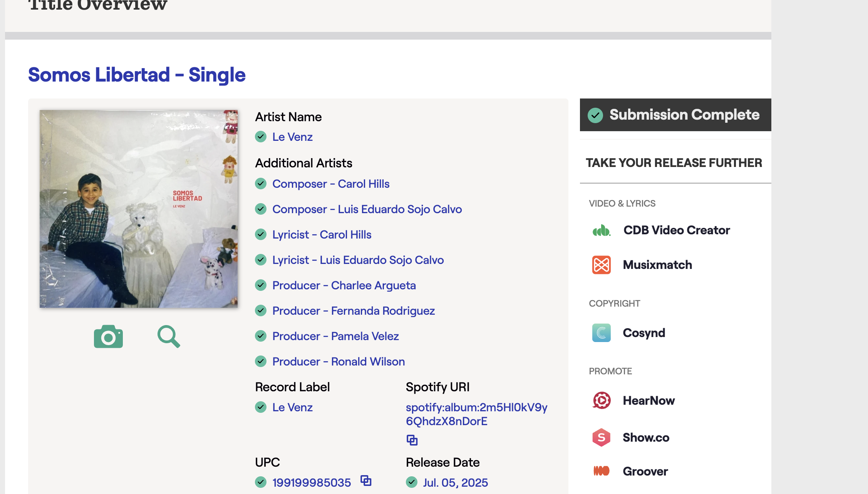
Task: Click the magnifier icon to enlarge artwork
Action: (169, 337)
